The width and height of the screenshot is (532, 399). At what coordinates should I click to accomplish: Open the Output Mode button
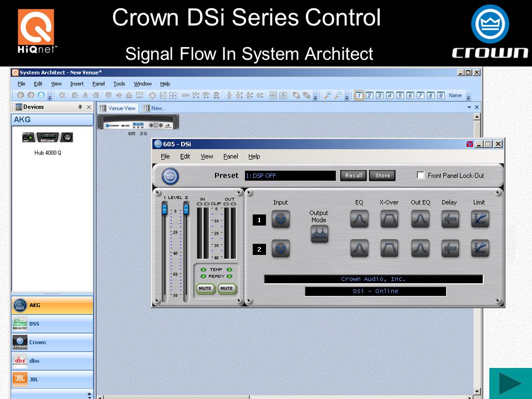tap(319, 234)
